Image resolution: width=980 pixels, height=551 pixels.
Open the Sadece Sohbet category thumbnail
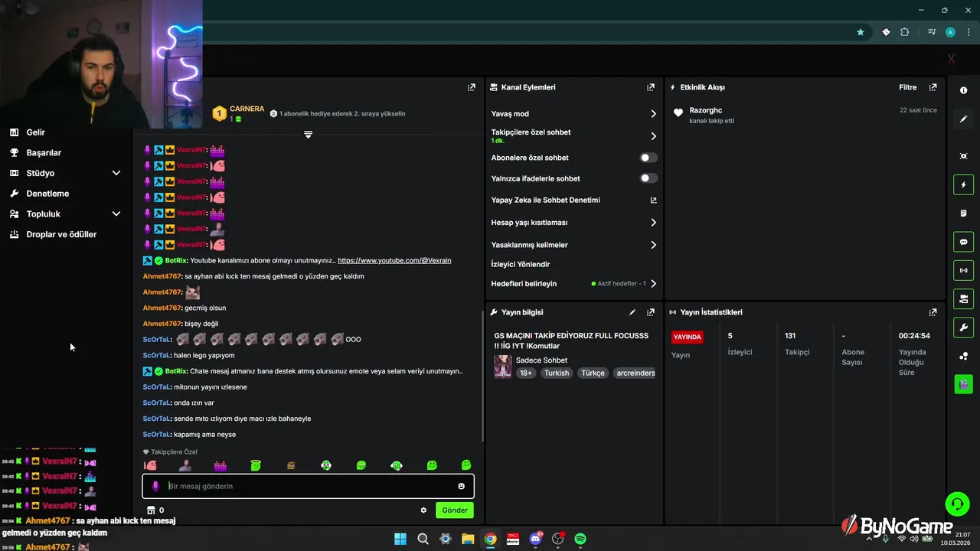pyautogui.click(x=502, y=366)
